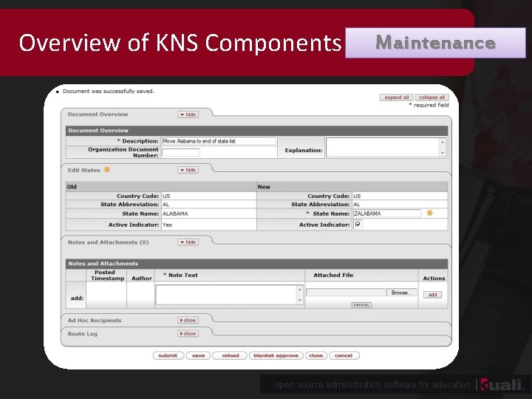Click the new State Abbreviation value AL
Image resolution: width=532 pixels, height=399 pixels.
(356, 204)
